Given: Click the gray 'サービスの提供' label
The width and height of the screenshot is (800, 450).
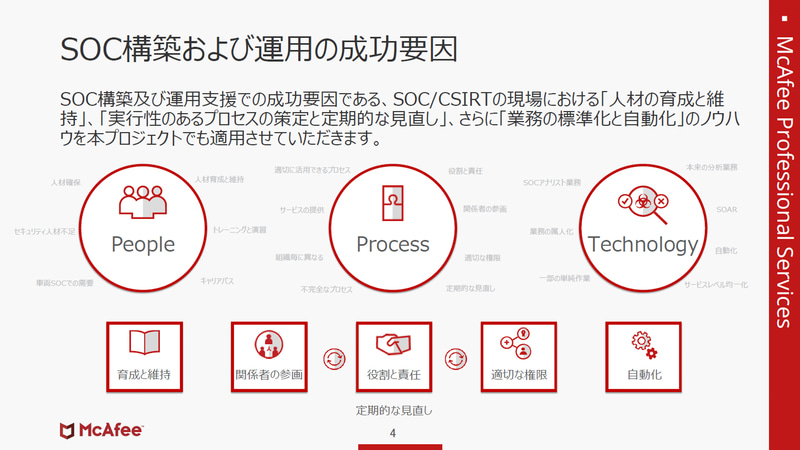Looking at the screenshot, I should (302, 210).
